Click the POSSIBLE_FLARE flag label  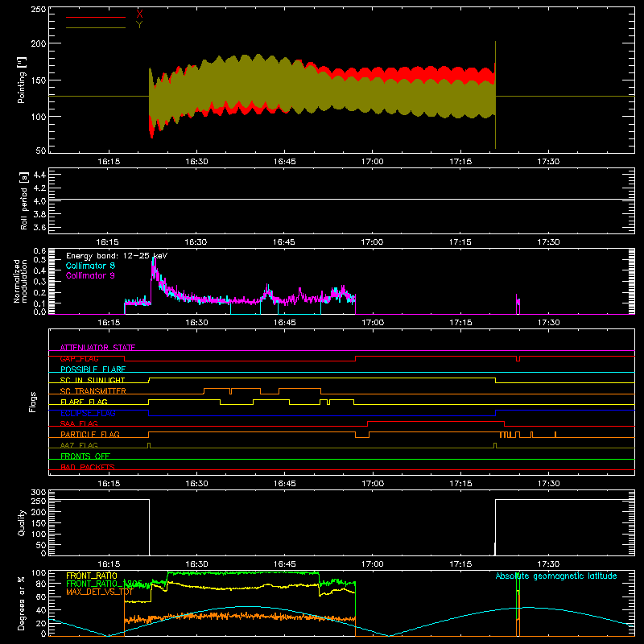click(x=93, y=369)
